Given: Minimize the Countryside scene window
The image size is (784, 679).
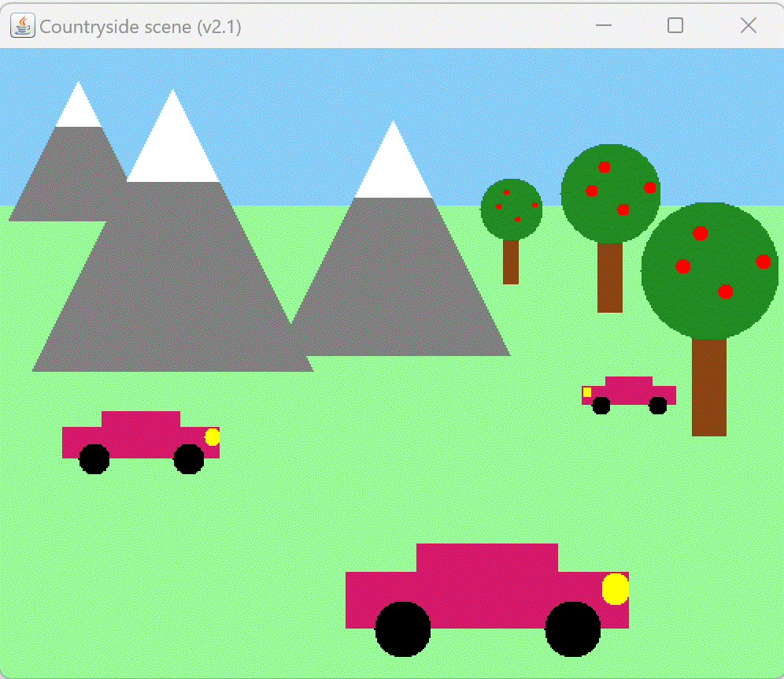Looking at the screenshot, I should [604, 25].
